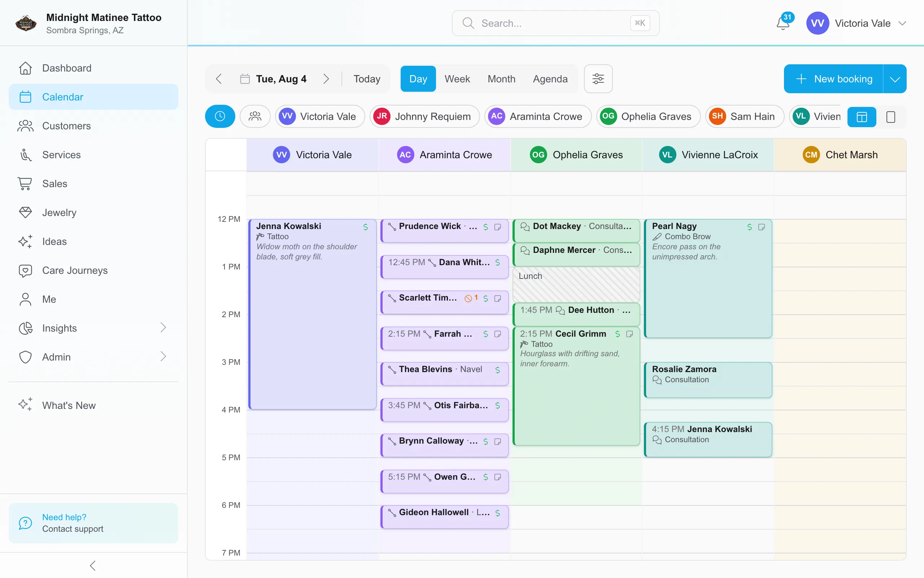
Task: Click the Chet Marsh column header
Action: point(840,155)
